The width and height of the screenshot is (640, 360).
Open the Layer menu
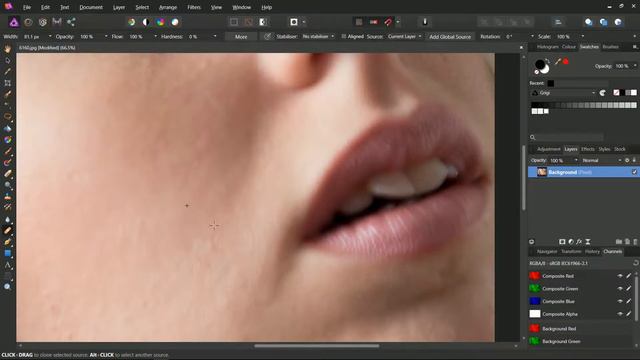click(119, 7)
